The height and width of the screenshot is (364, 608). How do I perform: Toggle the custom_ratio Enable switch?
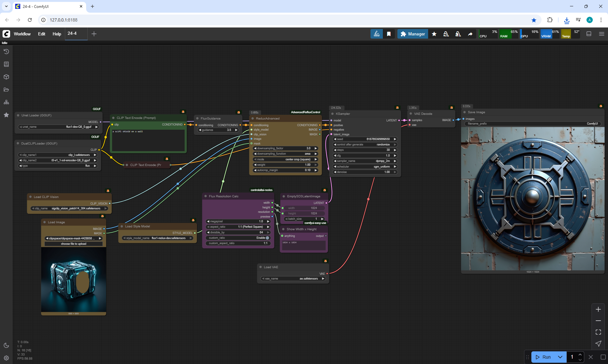267,238
